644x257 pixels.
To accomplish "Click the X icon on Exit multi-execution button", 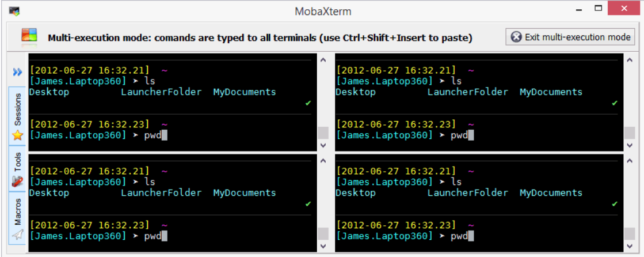I will tap(516, 37).
